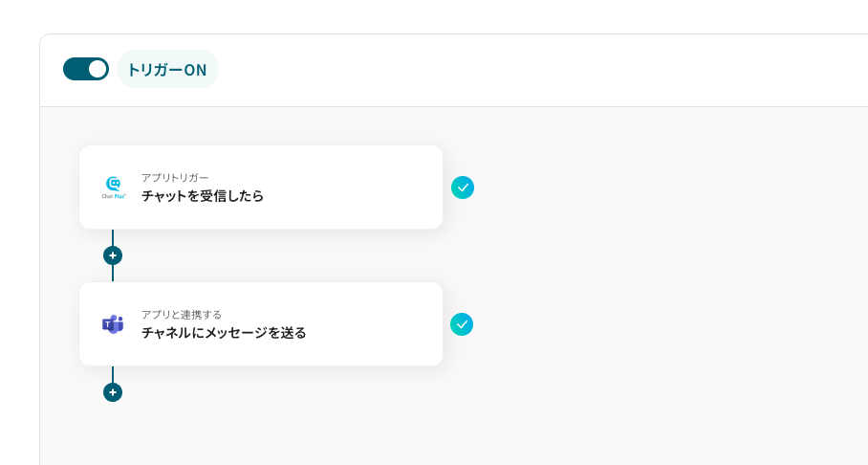Toggle the trigger ON switch

coord(86,69)
